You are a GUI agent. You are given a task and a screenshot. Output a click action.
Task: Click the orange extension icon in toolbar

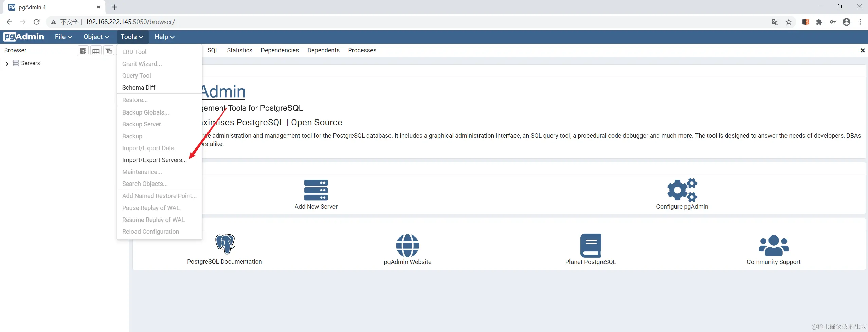point(806,22)
